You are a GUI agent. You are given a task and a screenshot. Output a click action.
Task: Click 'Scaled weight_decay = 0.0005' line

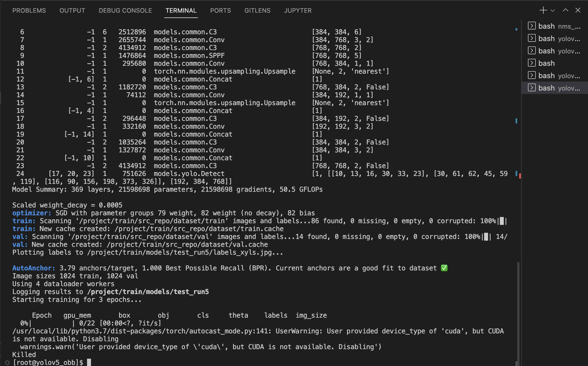(67, 205)
